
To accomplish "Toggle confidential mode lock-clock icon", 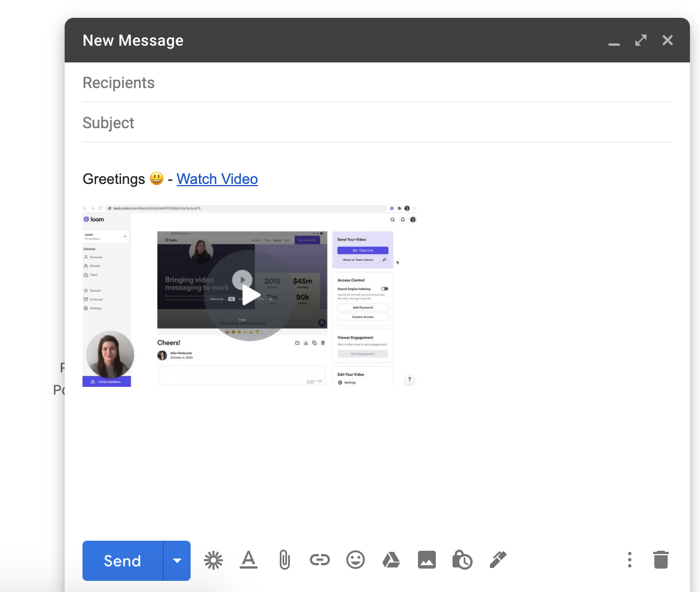I will (462, 560).
